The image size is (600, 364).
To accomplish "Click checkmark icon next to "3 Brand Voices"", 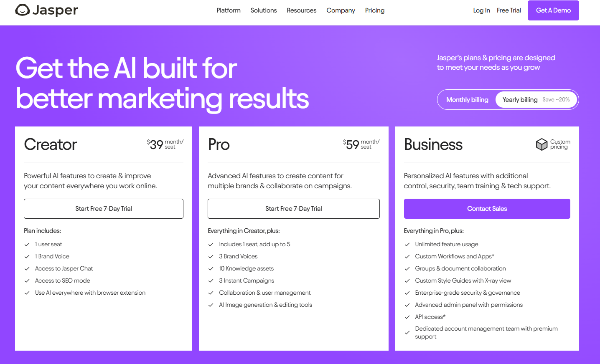I will (x=211, y=257).
